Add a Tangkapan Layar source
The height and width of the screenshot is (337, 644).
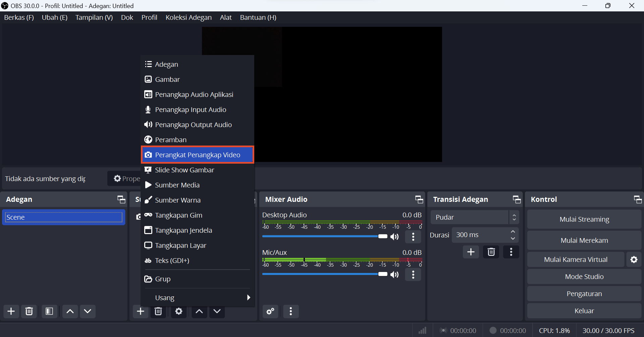(180, 245)
